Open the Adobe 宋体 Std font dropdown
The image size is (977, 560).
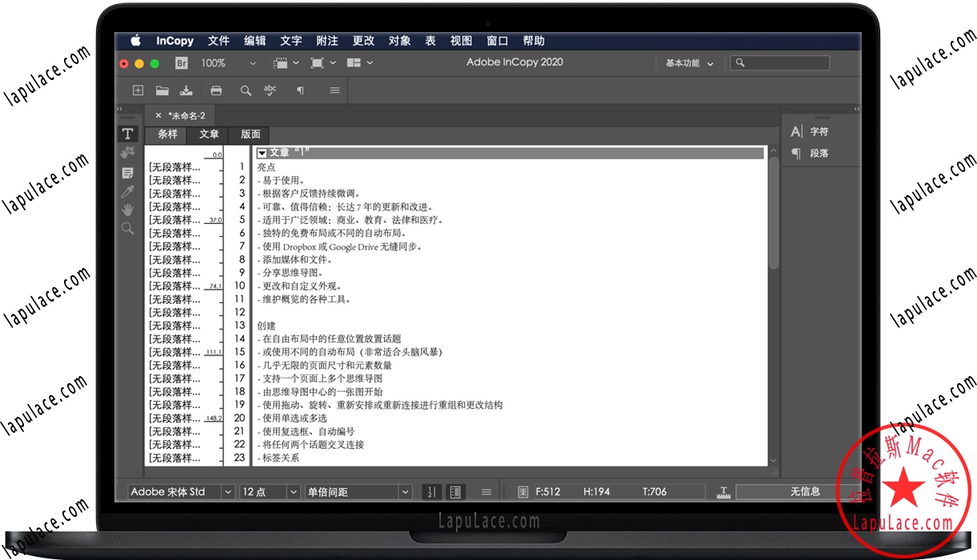[x=178, y=491]
